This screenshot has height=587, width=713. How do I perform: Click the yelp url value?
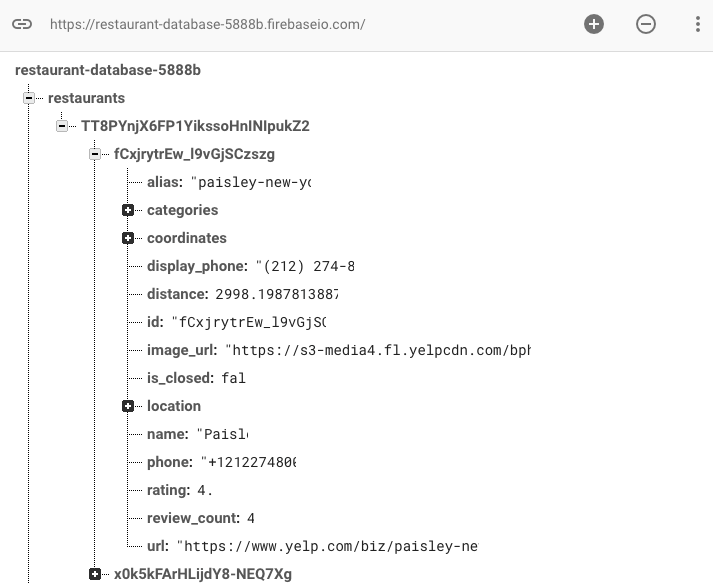pyautogui.click(x=327, y=547)
